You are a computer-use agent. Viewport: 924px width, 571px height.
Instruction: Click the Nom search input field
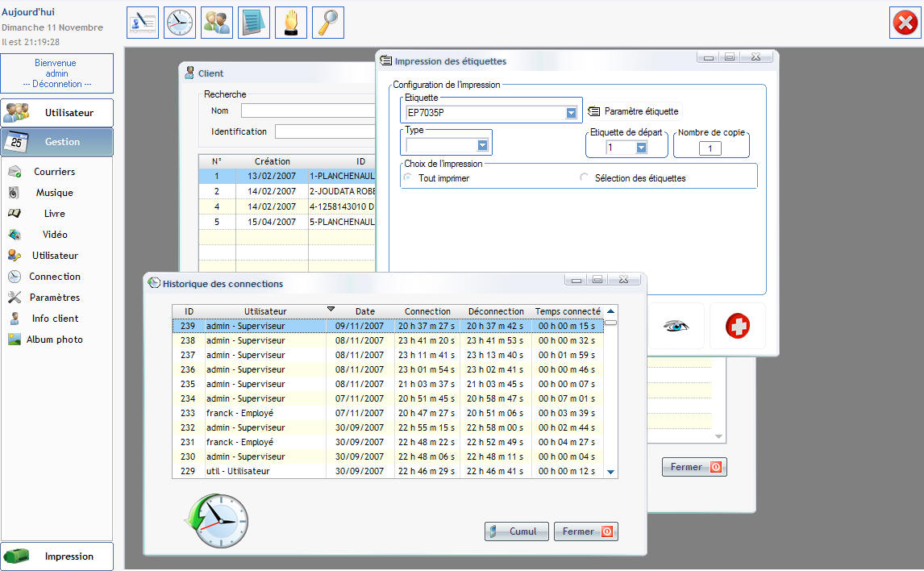tap(308, 110)
